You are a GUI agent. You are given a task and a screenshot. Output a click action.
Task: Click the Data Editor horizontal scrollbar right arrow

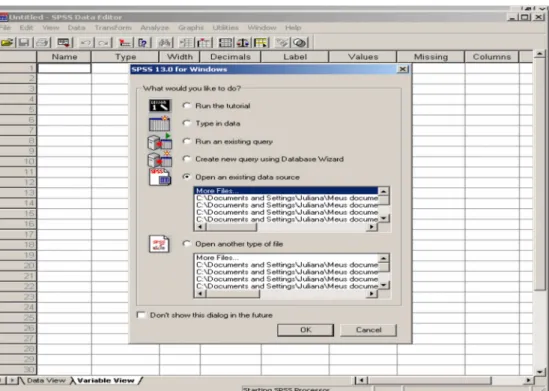(x=528, y=380)
